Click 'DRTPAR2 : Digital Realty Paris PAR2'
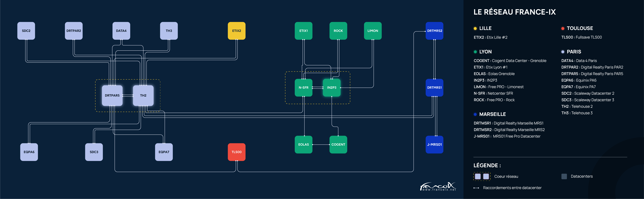 coord(592,67)
